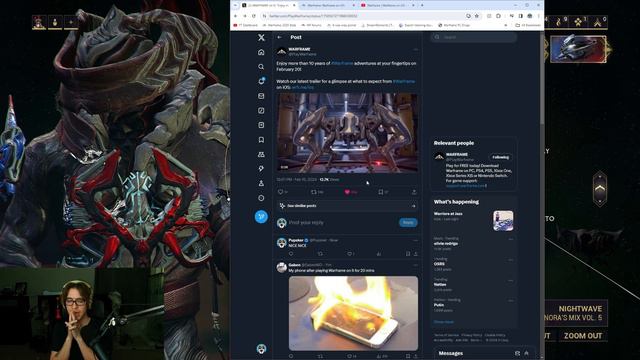This screenshot has height=360, width=640.
Task: Open more options on Warframe post
Action: [415, 50]
